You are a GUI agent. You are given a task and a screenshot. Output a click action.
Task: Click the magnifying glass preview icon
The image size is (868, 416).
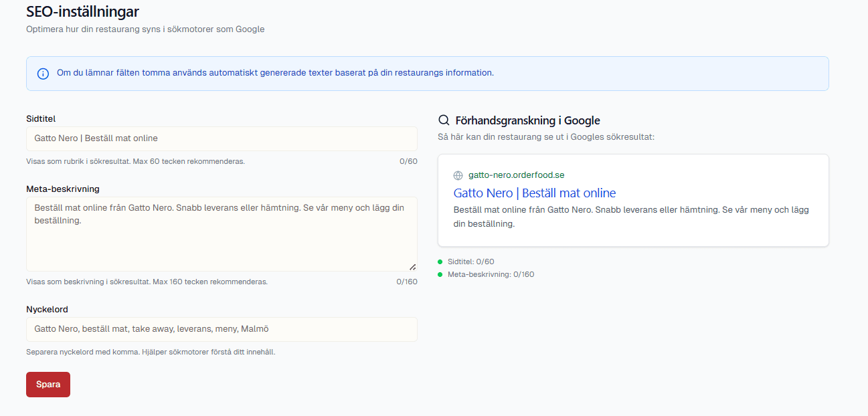(x=444, y=120)
